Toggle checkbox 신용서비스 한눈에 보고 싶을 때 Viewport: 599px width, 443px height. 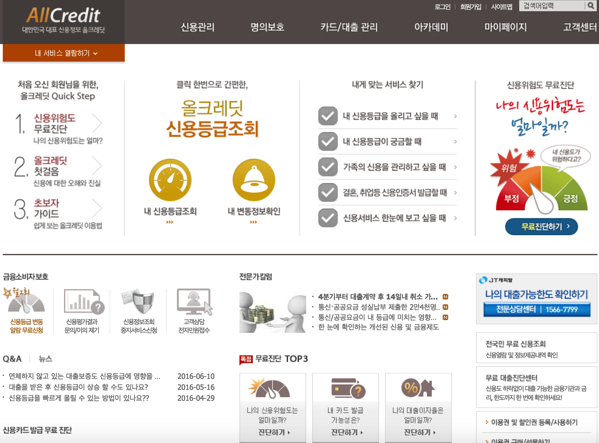click(x=328, y=218)
